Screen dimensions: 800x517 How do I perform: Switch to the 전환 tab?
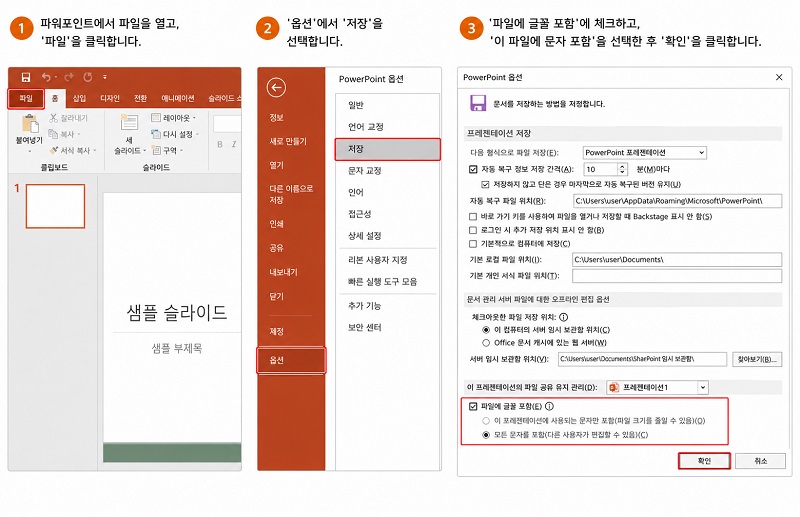tap(140, 99)
